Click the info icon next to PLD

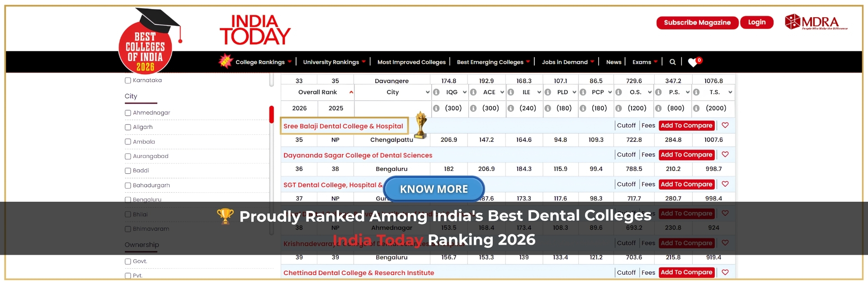click(x=548, y=92)
